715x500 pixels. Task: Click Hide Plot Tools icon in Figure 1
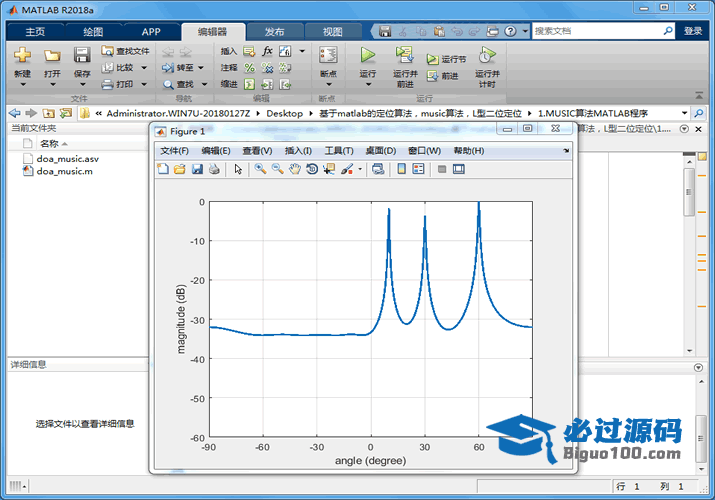click(441, 169)
